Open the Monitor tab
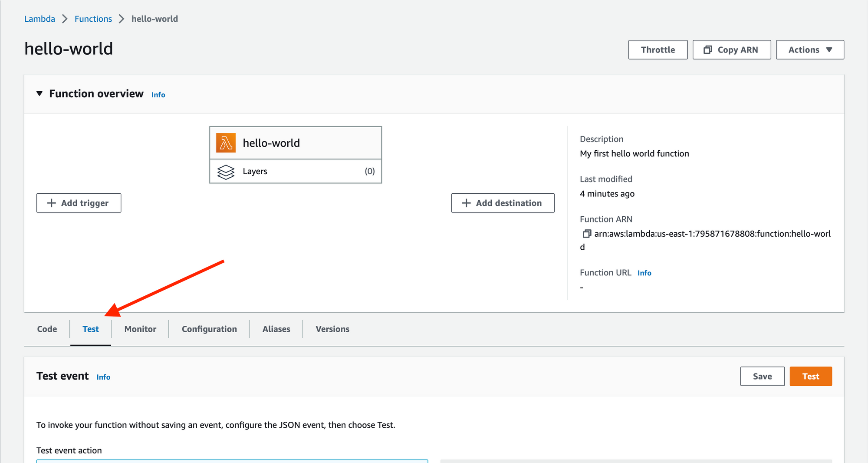This screenshot has height=463, width=868. tap(140, 329)
